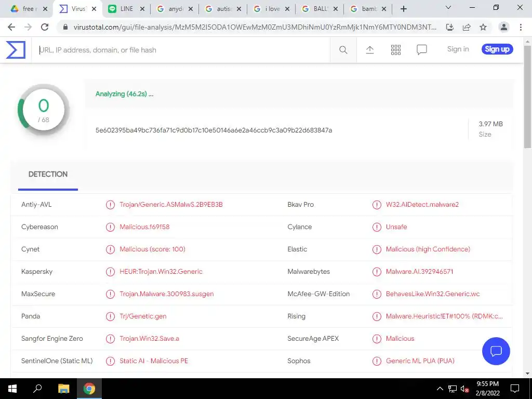Open the Chrome profile avatar
This screenshot has height=399, width=532.
coord(504,27)
